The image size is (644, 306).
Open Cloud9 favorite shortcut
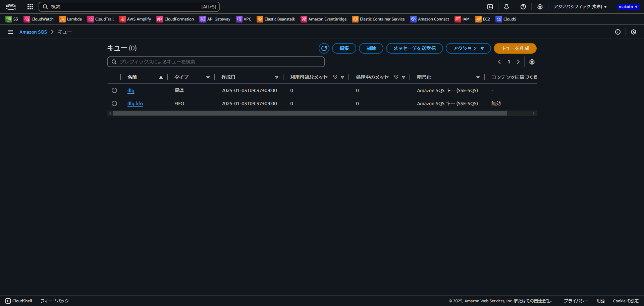pyautogui.click(x=506, y=19)
